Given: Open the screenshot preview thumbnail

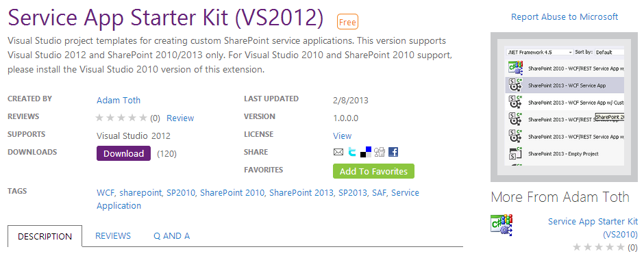Looking at the screenshot, I should click(563, 107).
